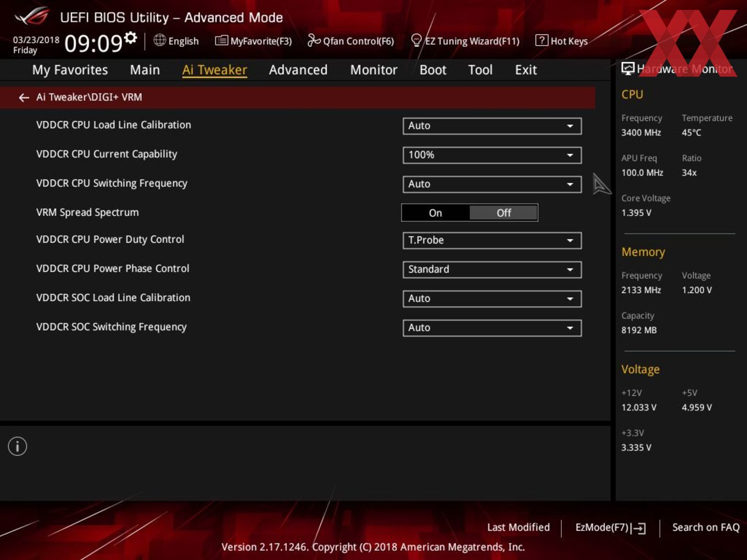Select VDDCR CPU Current Capability label
747x560 pixels.
click(107, 154)
